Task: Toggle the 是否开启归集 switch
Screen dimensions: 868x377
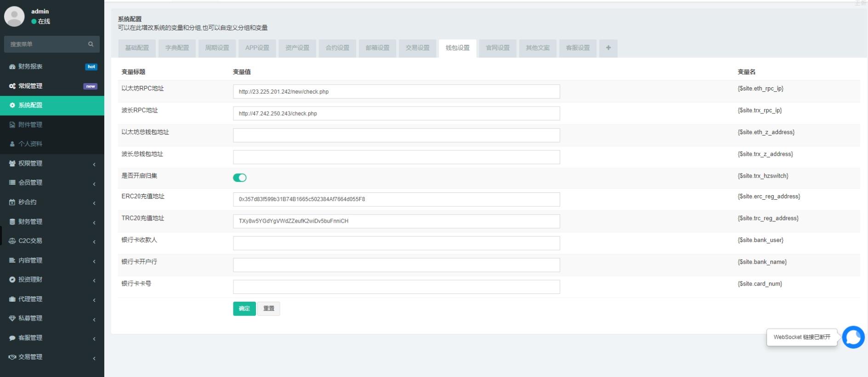Action: click(239, 178)
